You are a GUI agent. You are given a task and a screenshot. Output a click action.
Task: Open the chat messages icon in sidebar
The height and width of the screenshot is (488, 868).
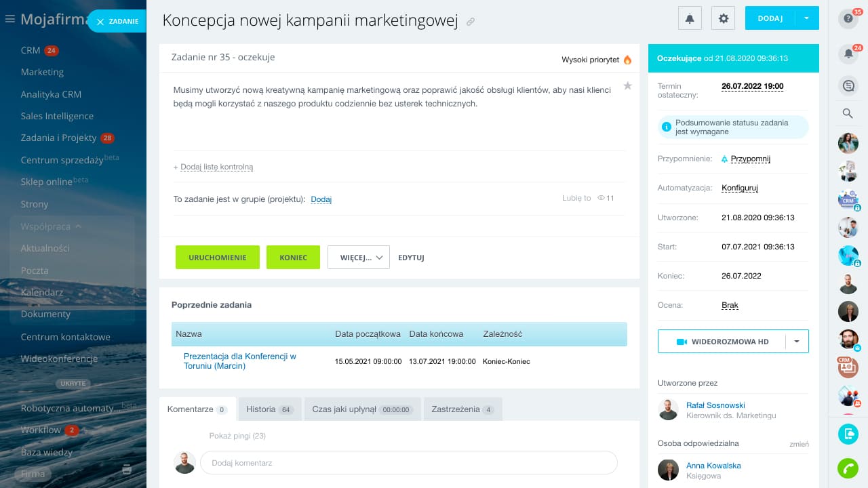[848, 85]
